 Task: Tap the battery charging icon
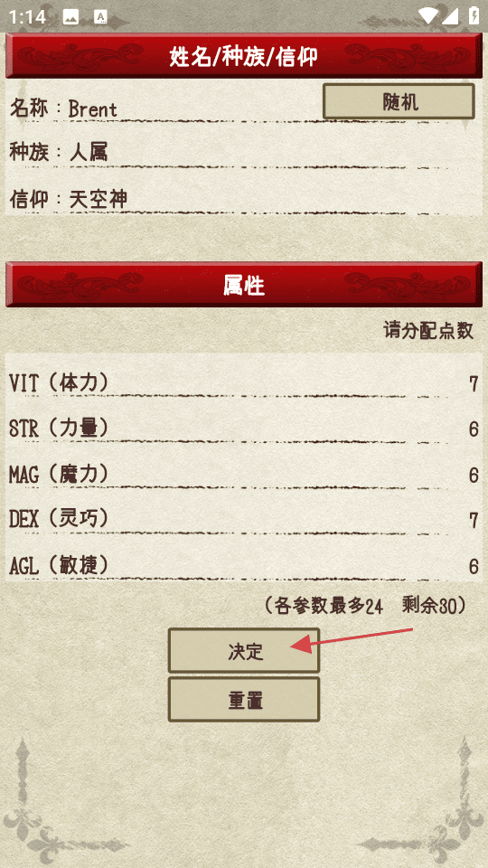(x=474, y=16)
